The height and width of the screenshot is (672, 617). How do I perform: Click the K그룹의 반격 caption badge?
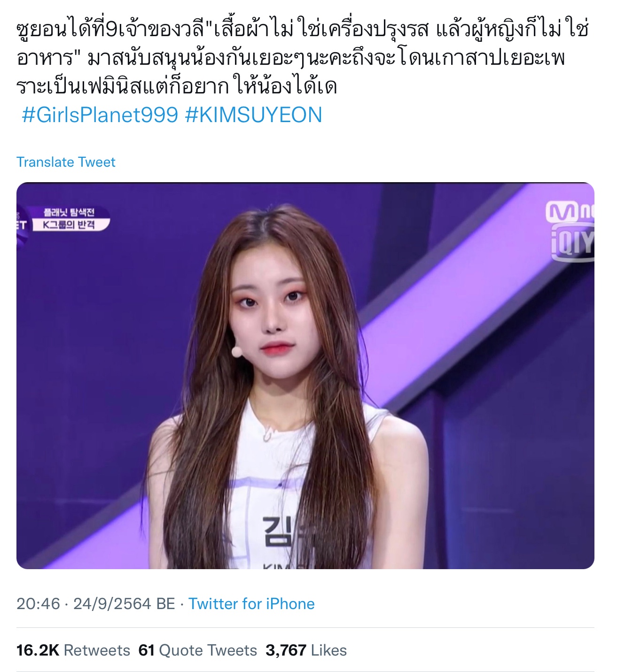click(70, 225)
